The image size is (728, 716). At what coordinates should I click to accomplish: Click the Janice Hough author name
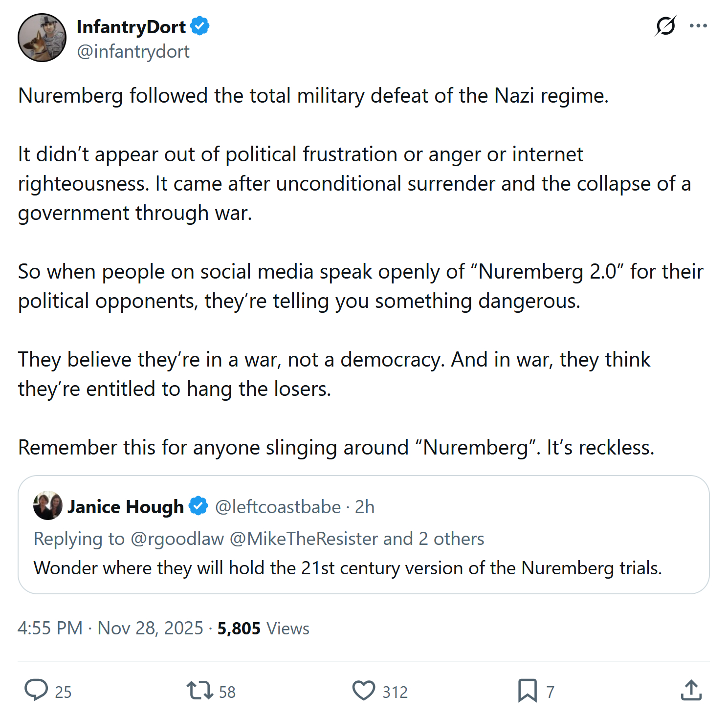click(x=125, y=507)
